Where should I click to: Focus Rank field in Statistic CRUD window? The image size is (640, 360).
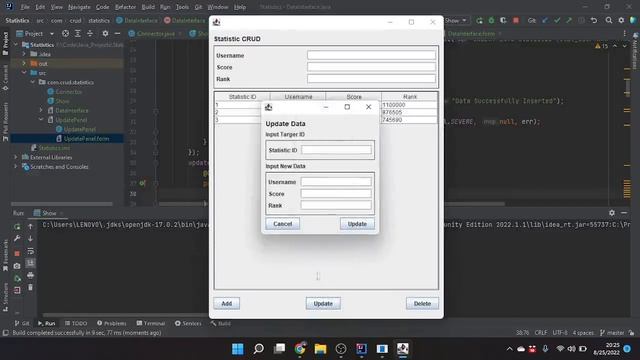pos(371,79)
